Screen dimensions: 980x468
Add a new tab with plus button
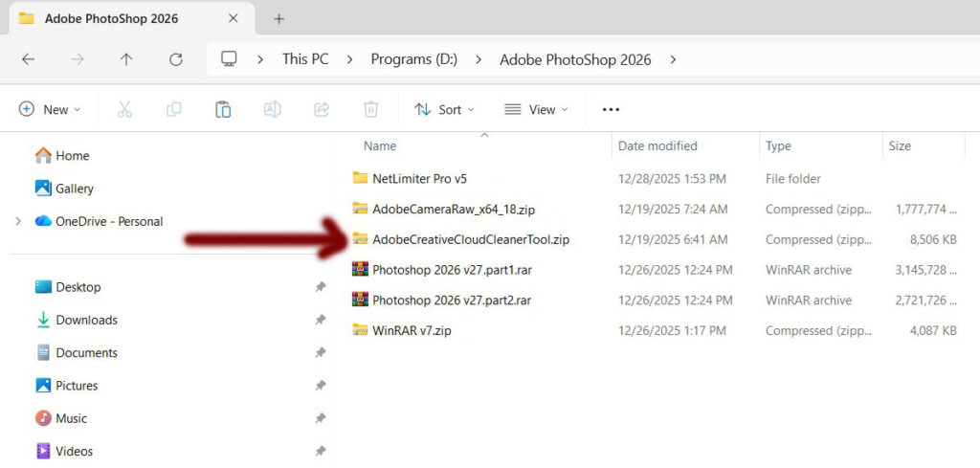coord(279,18)
